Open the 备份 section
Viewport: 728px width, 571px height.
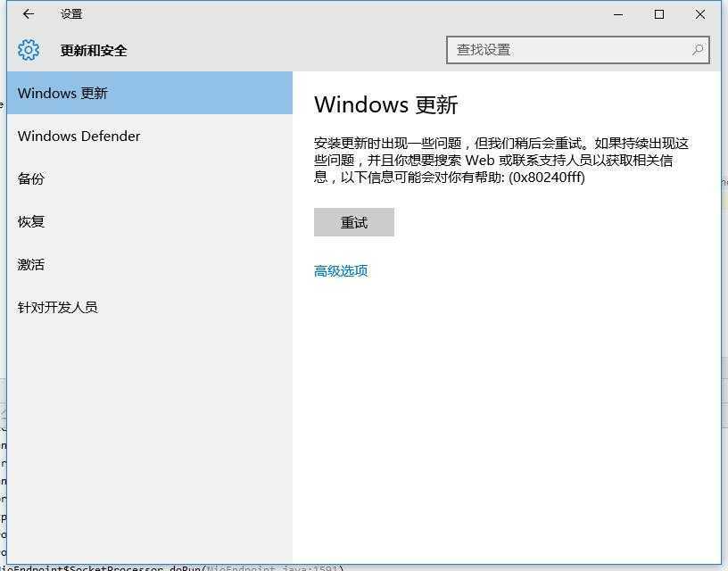[150, 178]
